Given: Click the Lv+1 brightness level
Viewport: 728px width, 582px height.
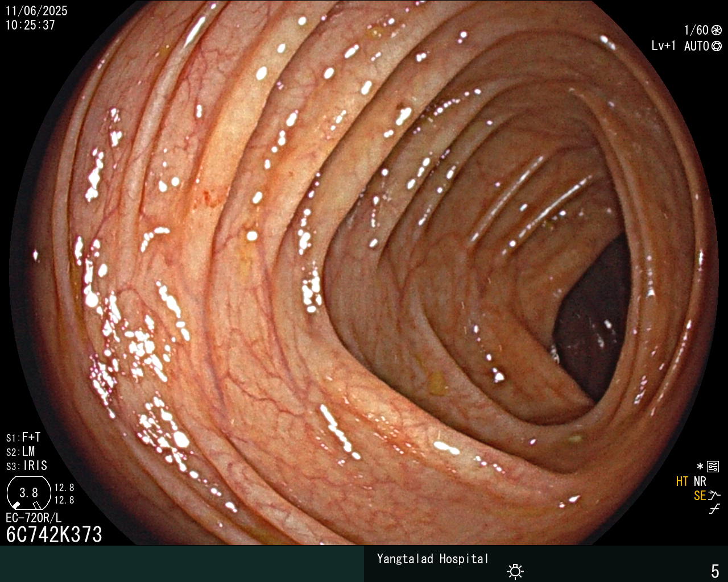Looking at the screenshot, I should [x=664, y=46].
